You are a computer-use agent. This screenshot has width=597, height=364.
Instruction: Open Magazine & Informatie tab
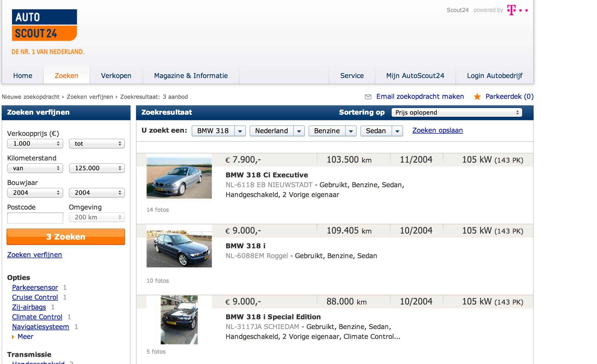[191, 76]
